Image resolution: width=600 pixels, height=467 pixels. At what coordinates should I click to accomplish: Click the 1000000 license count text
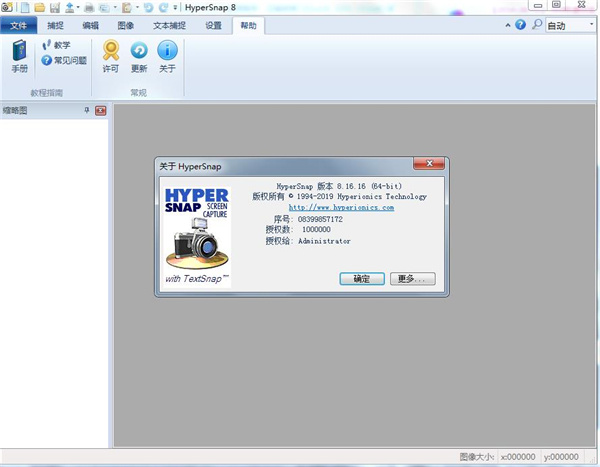(316, 230)
